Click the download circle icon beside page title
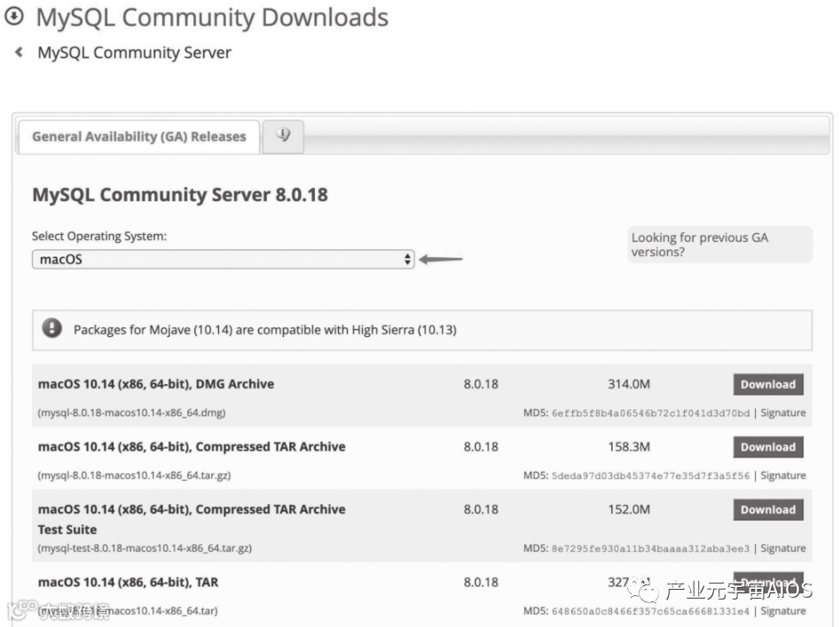The height and width of the screenshot is (627, 840). click(x=14, y=16)
